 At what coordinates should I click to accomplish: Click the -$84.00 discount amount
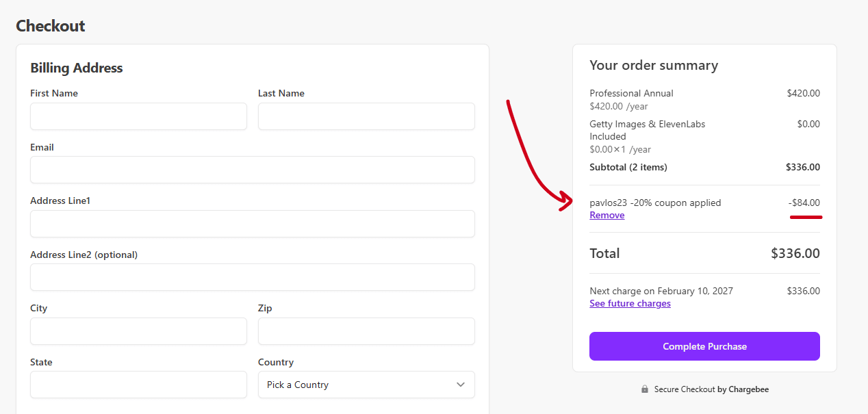coord(804,203)
